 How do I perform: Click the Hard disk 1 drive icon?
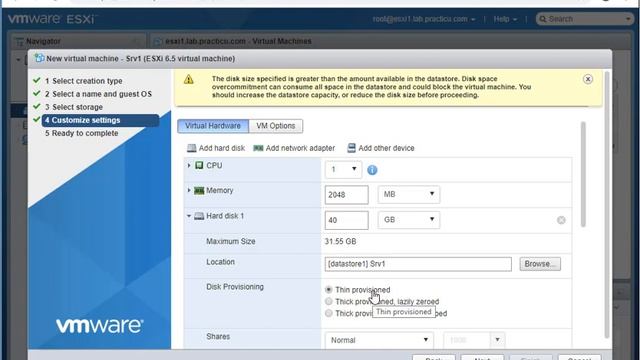point(199,216)
